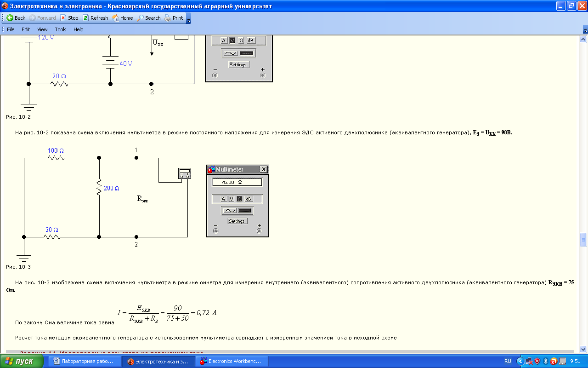
Task: Select A mode on the upper multimeter
Action: 224,40
